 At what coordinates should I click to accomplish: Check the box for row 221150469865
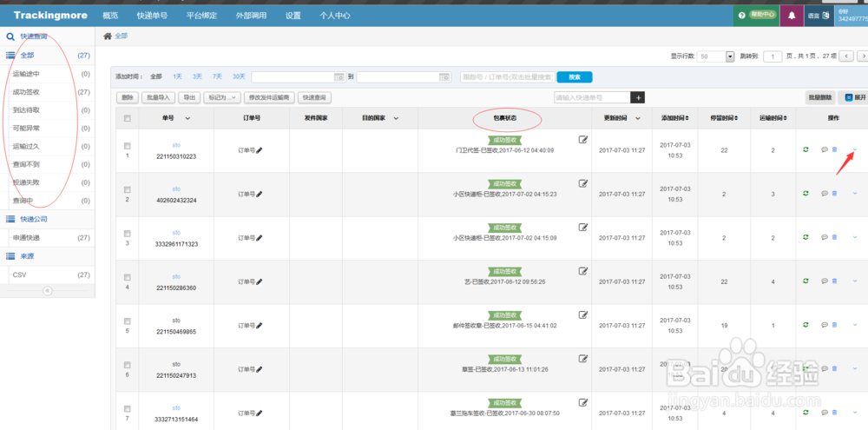tap(128, 321)
